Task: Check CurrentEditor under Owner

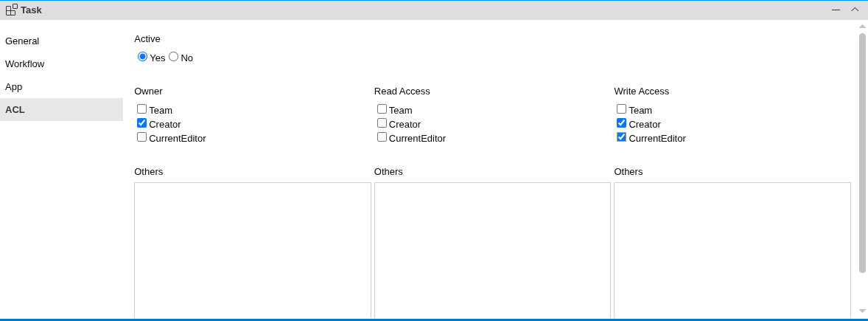Action: tap(142, 137)
